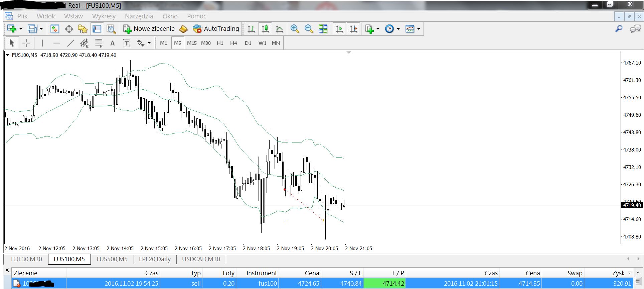Expand the Periods dropdown arrow
The width and height of the screenshot is (644, 289).
pyautogui.click(x=398, y=29)
